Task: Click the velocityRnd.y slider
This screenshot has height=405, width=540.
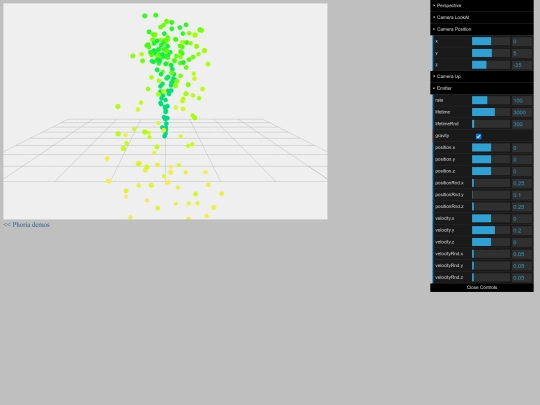Action: (491, 266)
